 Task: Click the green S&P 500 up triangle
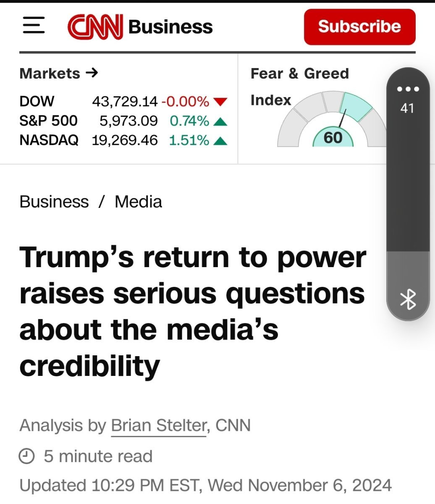[220, 122]
